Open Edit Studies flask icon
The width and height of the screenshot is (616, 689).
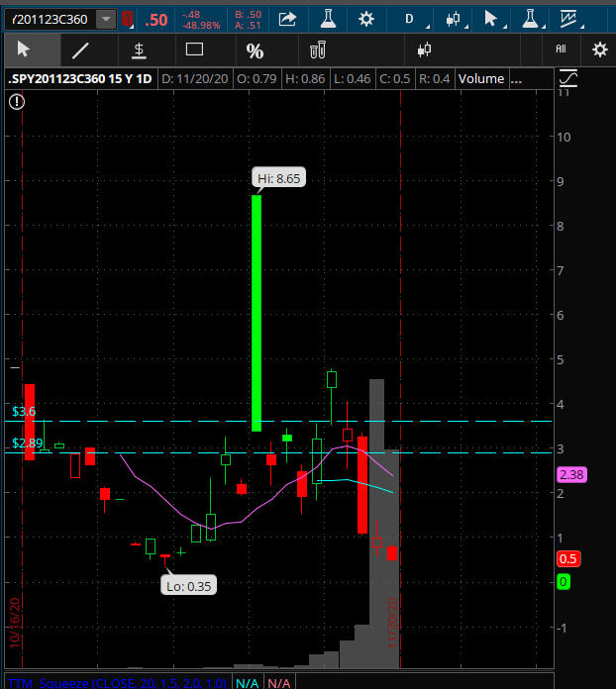point(328,19)
